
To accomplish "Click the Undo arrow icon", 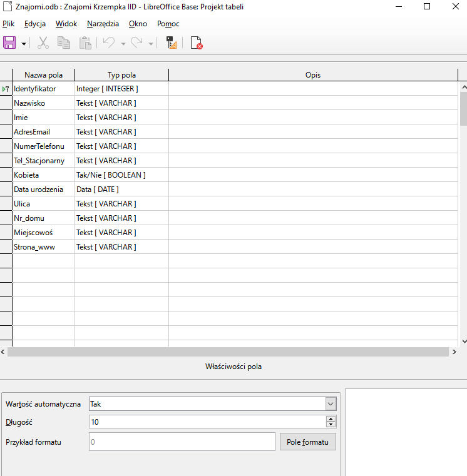I will point(108,43).
